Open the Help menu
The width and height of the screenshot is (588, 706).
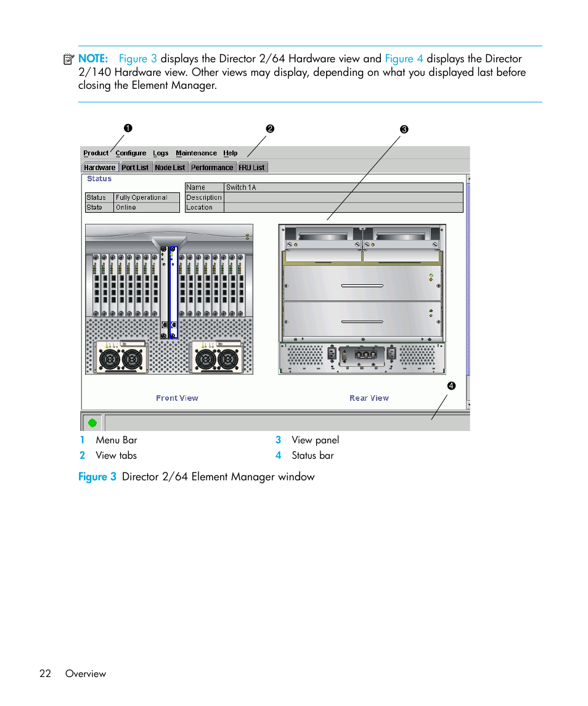click(230, 153)
